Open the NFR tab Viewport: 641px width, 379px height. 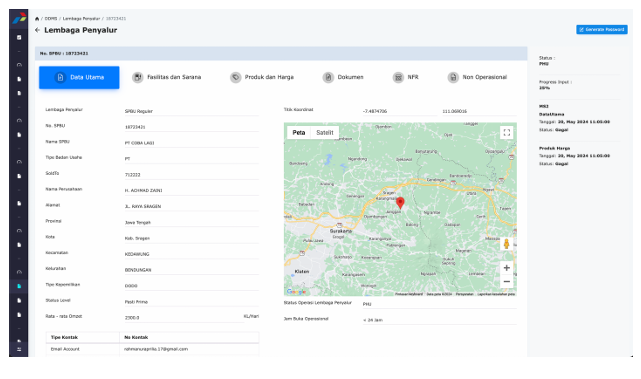tap(406, 77)
